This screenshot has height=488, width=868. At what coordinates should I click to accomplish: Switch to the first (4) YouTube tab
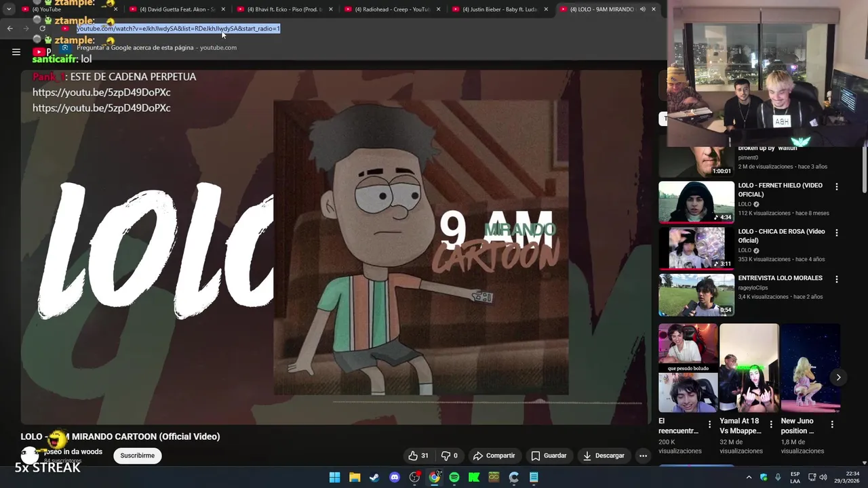tap(71, 9)
